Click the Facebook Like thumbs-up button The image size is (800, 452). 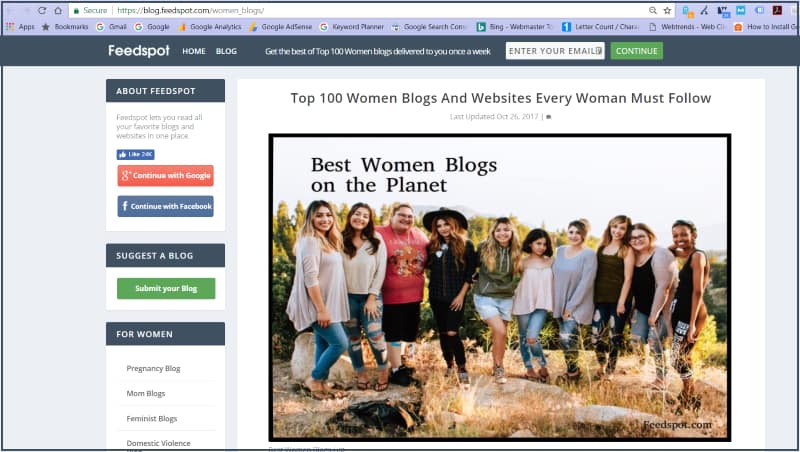pyautogui.click(x=135, y=154)
